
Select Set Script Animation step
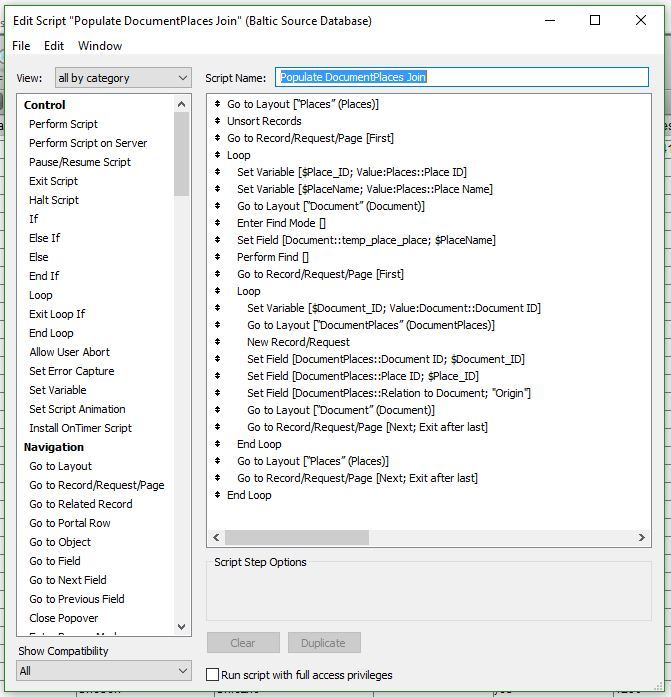[77, 409]
